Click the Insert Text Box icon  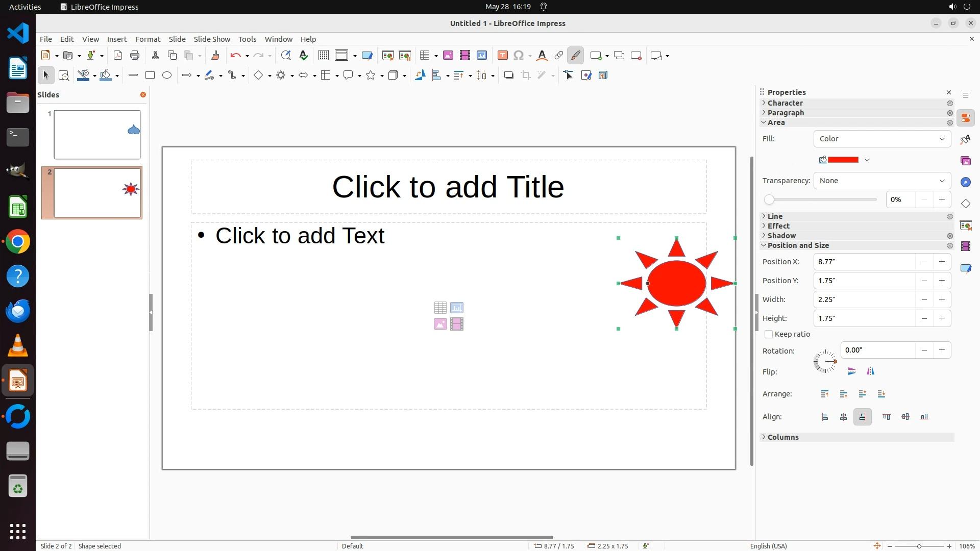click(502, 56)
